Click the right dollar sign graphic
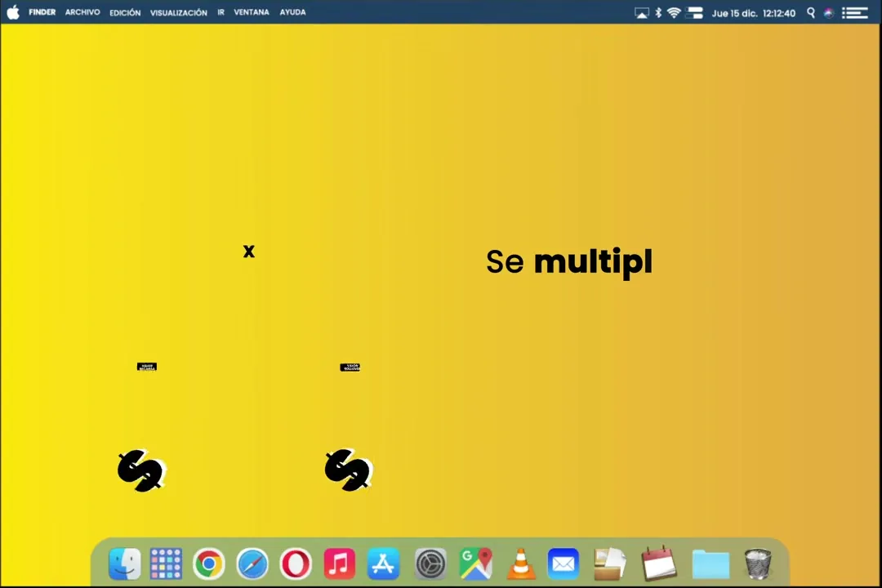 coord(348,470)
